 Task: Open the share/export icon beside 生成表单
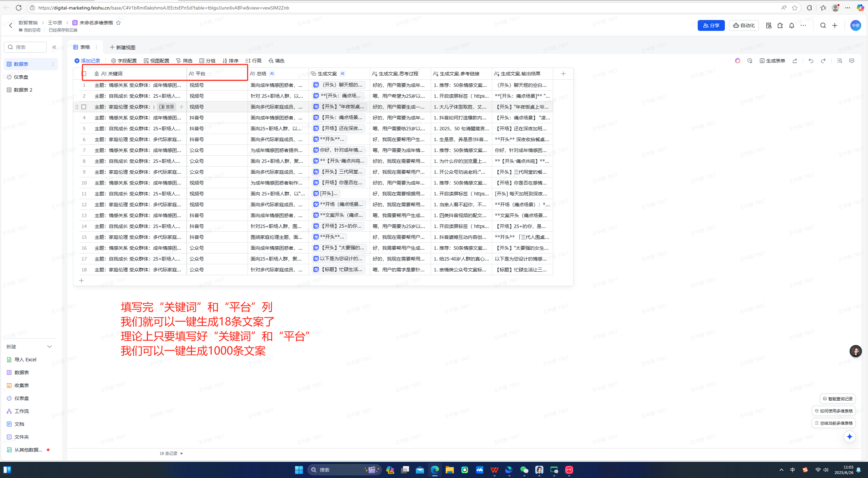pos(794,61)
